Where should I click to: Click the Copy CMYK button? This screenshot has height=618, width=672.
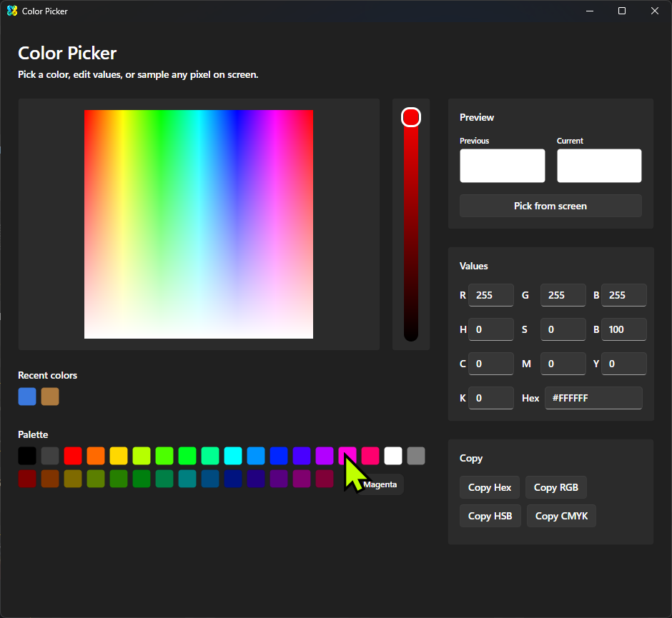point(561,516)
